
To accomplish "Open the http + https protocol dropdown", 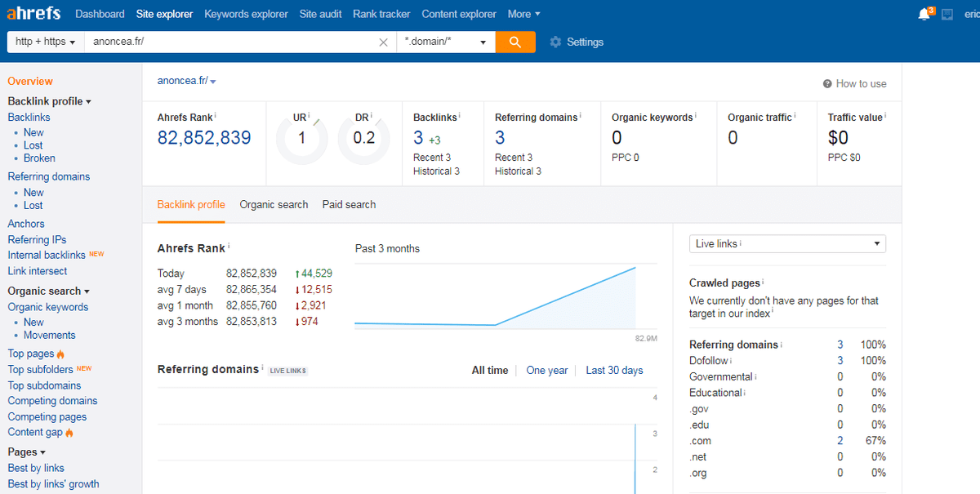I will point(46,42).
